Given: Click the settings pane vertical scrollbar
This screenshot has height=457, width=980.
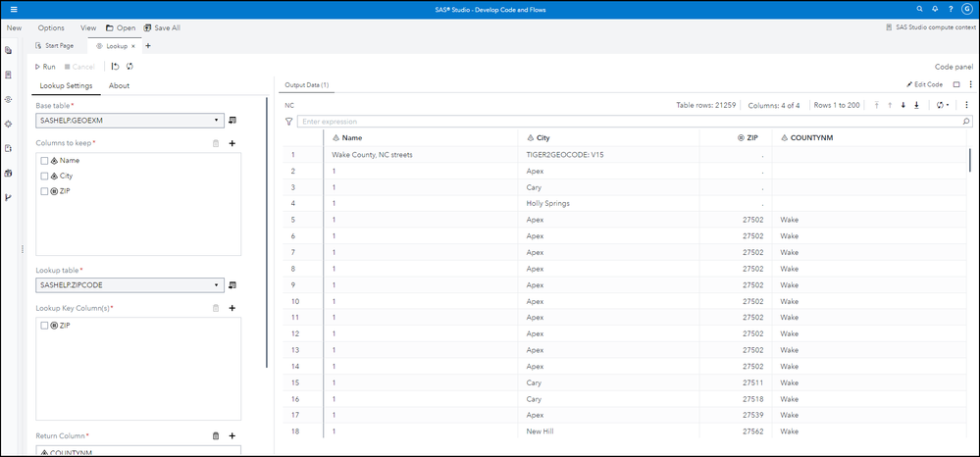Looking at the screenshot, I should (267, 231).
